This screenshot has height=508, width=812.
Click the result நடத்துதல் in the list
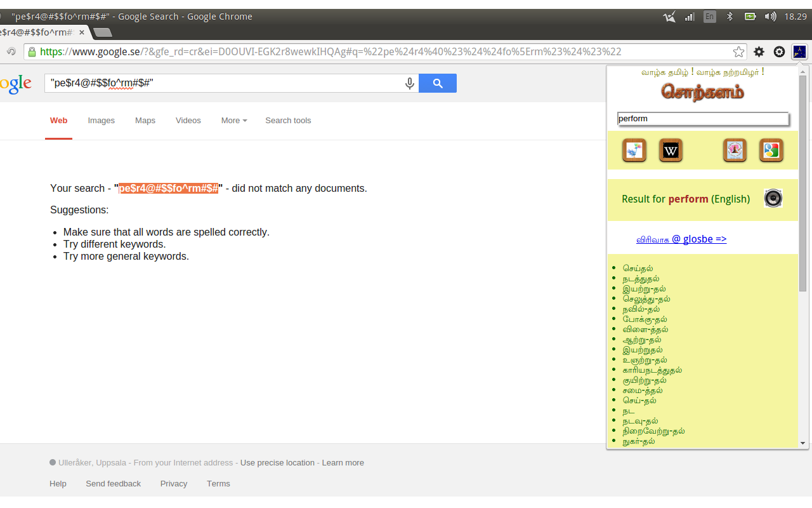point(641,279)
